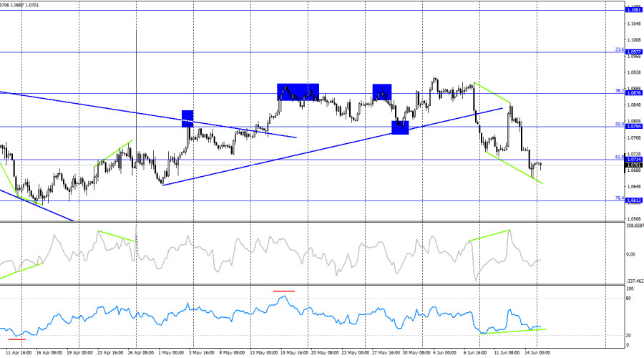
Task: Click the 27 May 16:00 date label
Action: [386, 353]
